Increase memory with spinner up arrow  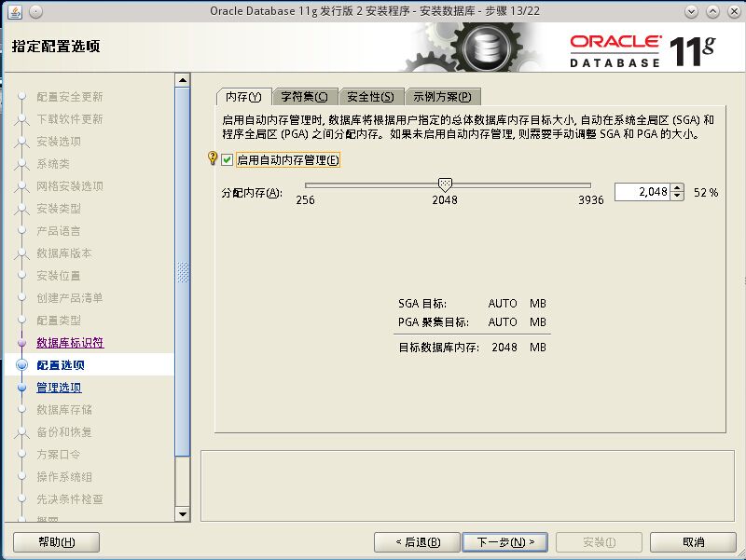678,188
